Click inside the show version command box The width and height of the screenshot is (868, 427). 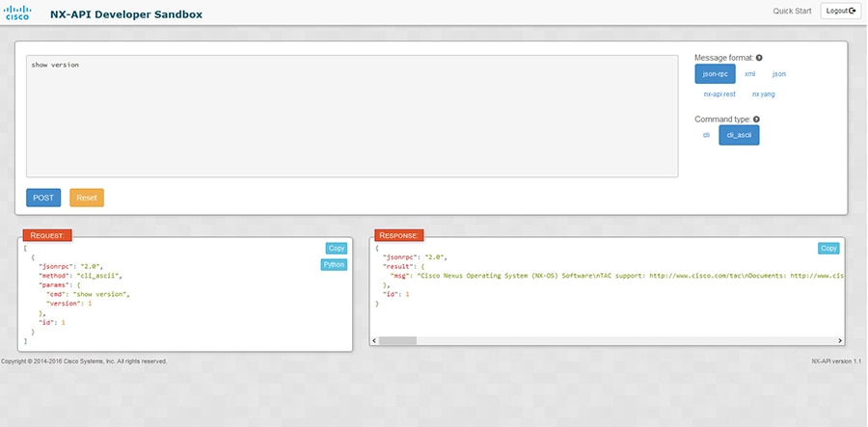[x=352, y=117]
